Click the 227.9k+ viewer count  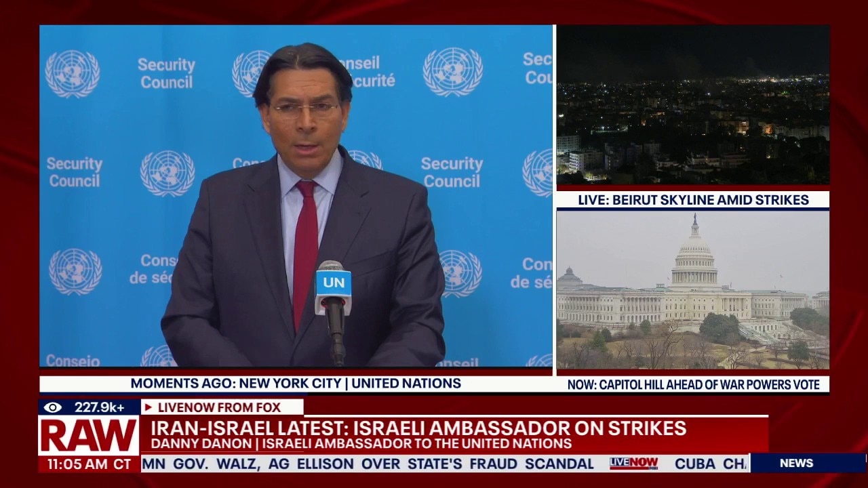point(99,407)
